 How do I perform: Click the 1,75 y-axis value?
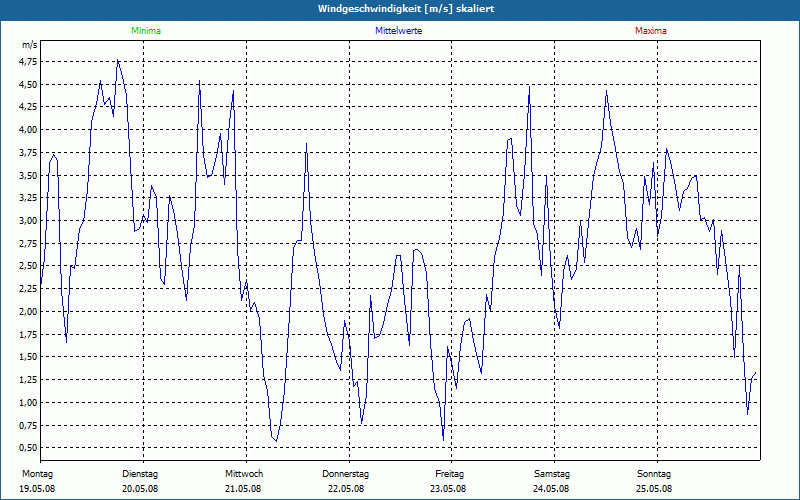[29, 334]
